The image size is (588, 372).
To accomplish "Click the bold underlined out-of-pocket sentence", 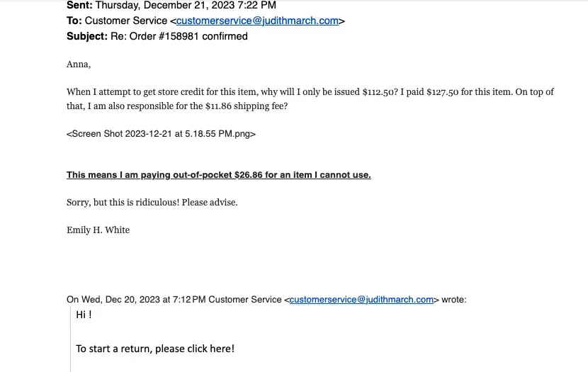I will 218,174.
